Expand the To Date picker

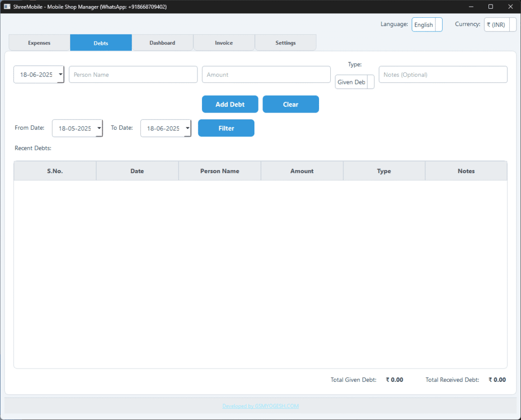click(187, 128)
